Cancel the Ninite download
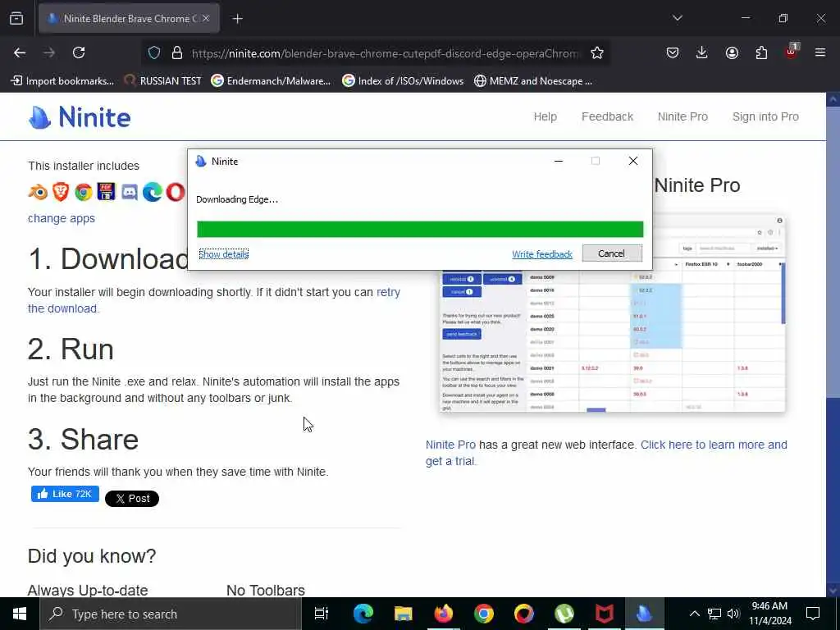Image resolution: width=840 pixels, height=630 pixels. (x=612, y=253)
